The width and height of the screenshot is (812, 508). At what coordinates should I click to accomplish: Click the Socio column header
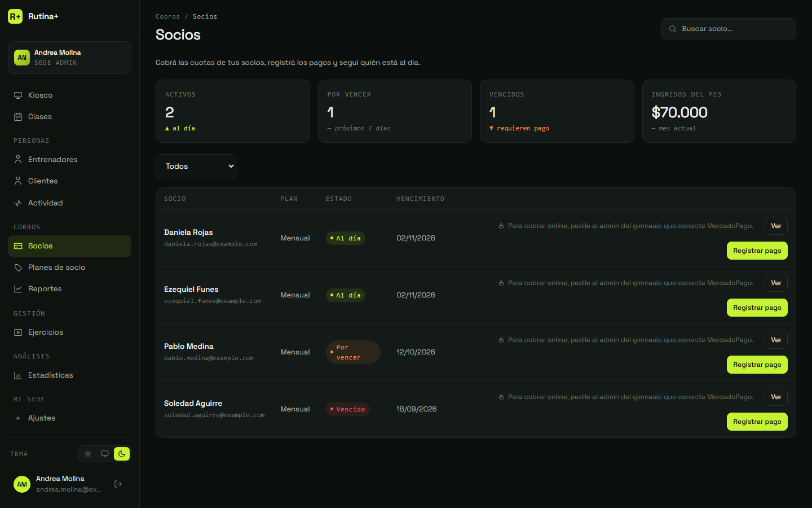coord(175,199)
